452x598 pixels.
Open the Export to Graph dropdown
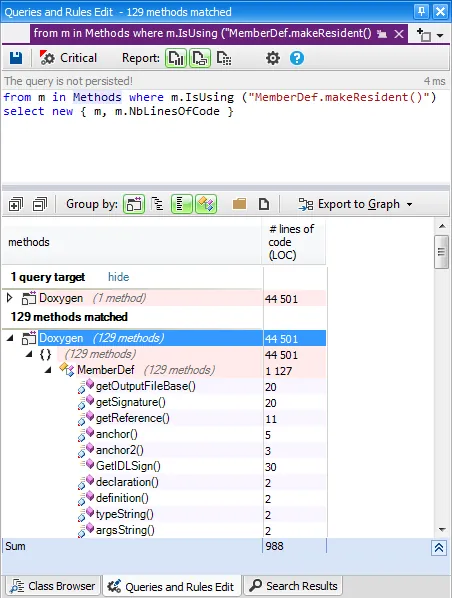[355, 204]
